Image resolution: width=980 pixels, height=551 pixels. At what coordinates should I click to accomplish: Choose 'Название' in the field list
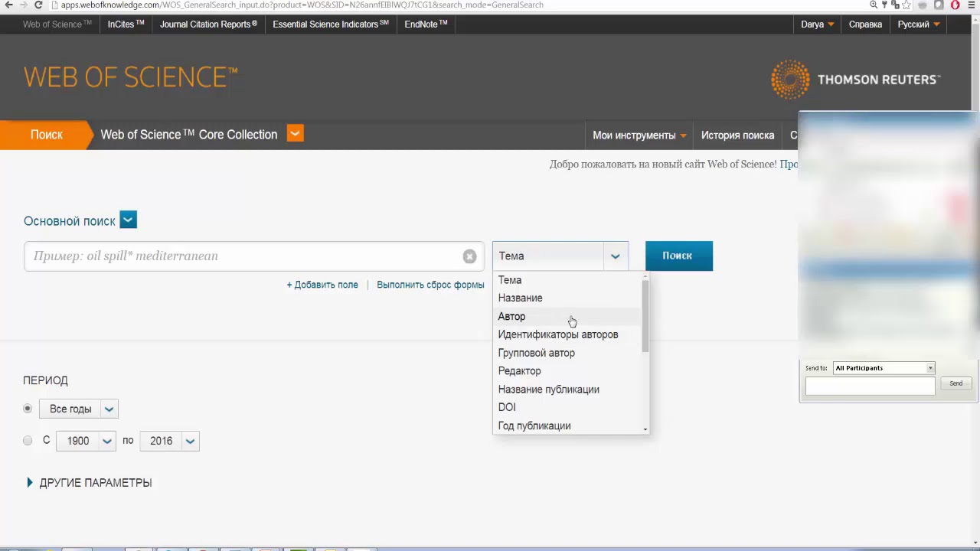(567, 298)
